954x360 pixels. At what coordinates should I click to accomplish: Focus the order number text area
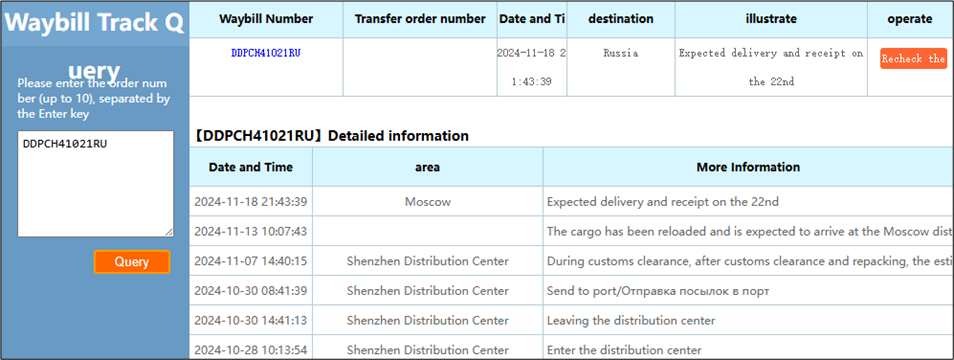(x=96, y=184)
